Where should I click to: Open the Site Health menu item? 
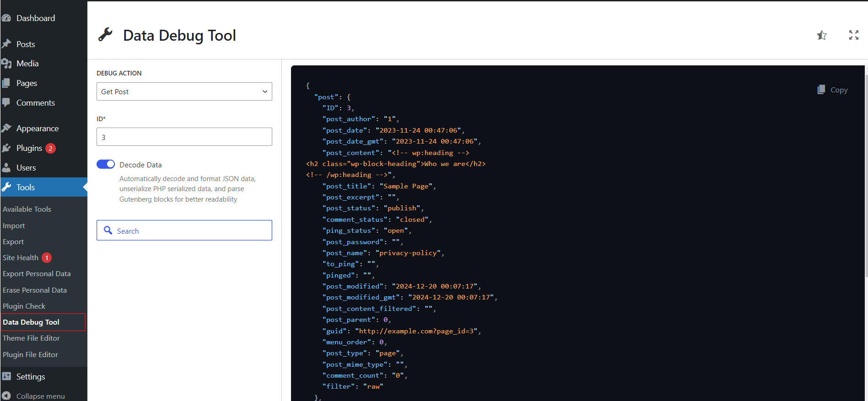21,258
